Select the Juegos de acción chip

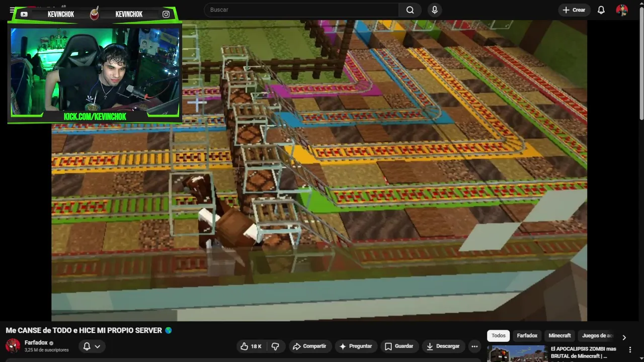[x=597, y=336]
